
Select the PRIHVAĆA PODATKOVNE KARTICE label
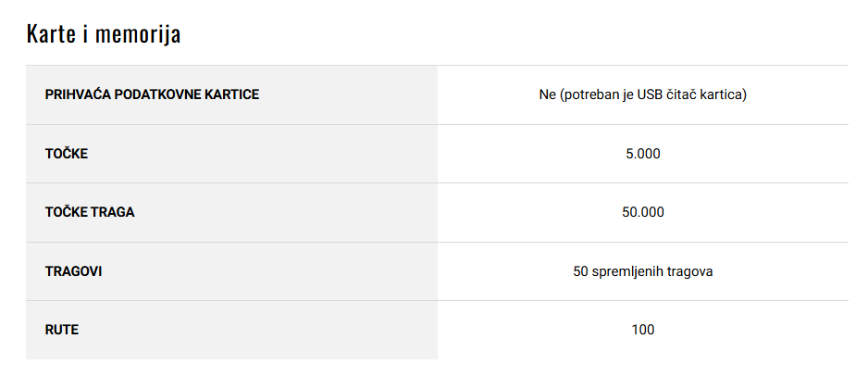point(152,94)
